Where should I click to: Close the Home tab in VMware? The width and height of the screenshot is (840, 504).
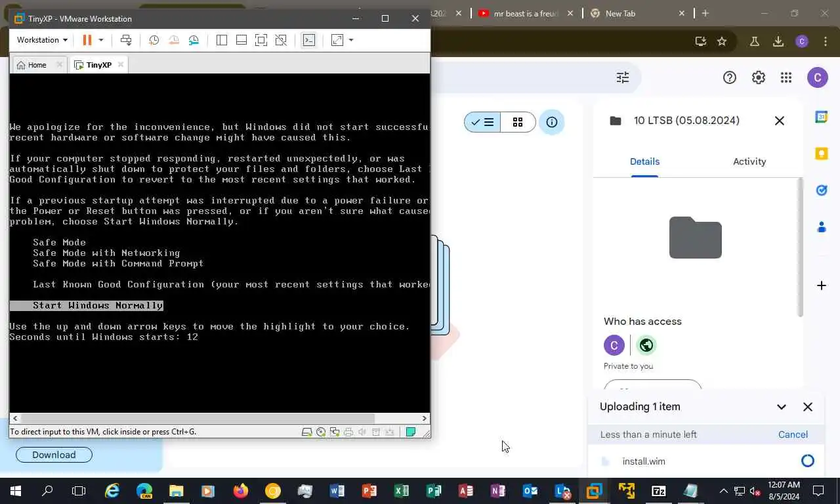point(59,64)
